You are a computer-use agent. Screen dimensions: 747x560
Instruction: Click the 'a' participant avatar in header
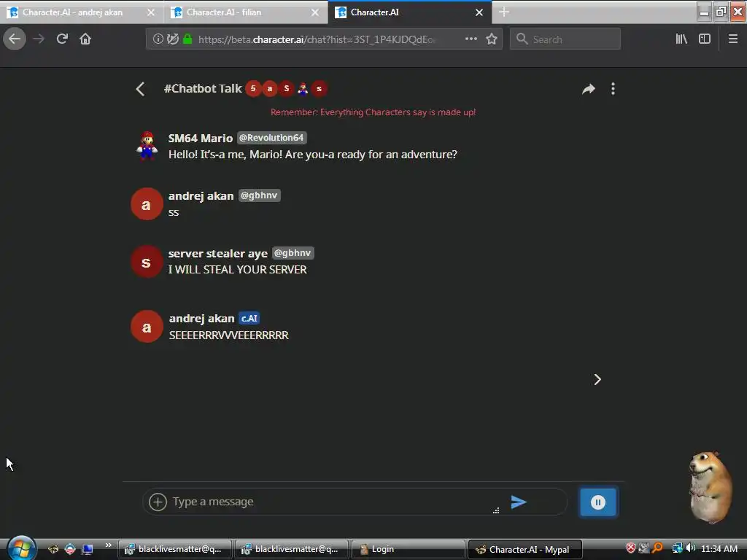pyautogui.click(x=270, y=88)
